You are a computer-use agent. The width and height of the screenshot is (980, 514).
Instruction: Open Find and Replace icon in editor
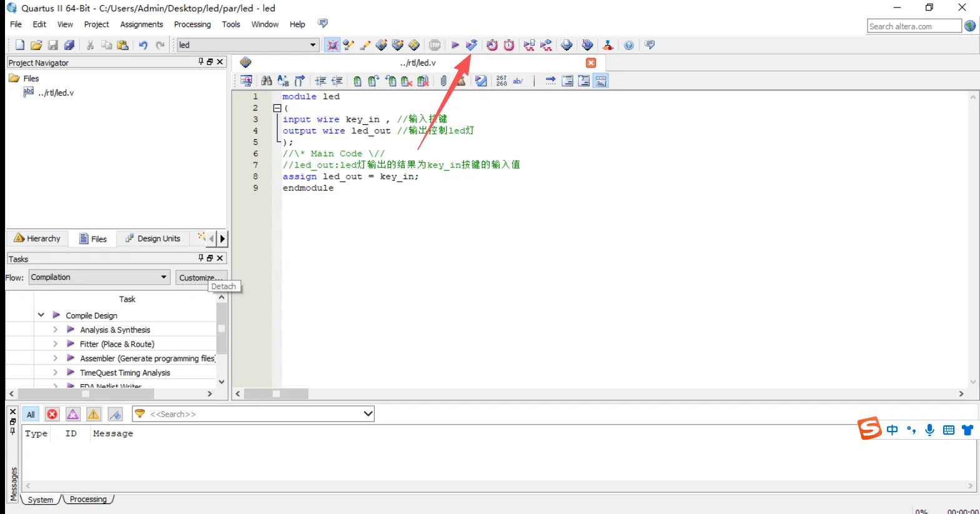(x=283, y=81)
